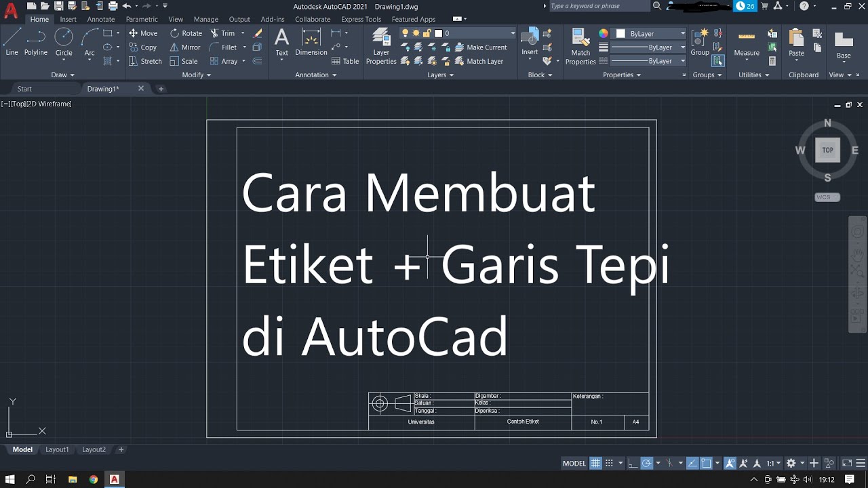Open the Parametric ribbon tab
868x488 pixels.
(x=142, y=19)
